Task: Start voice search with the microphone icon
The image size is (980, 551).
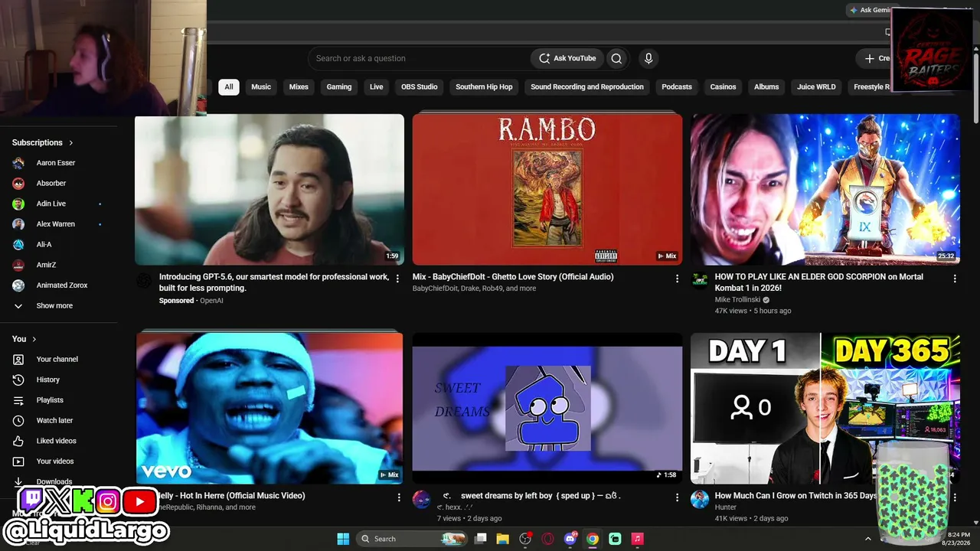Action: [648, 58]
